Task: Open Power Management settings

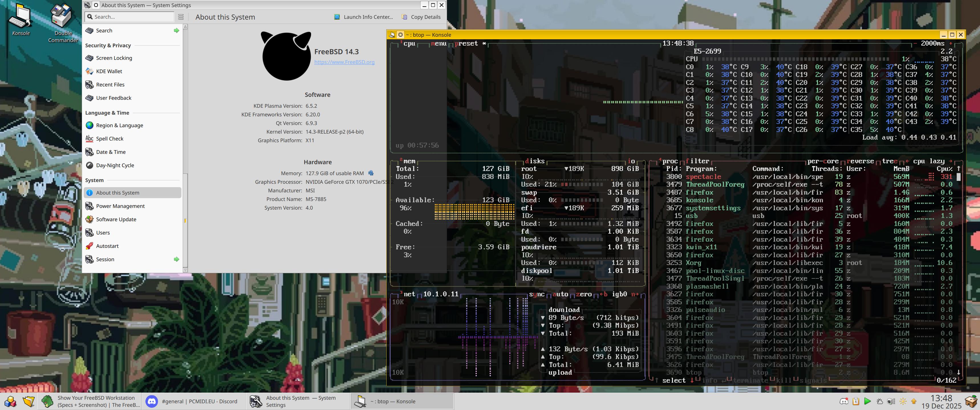Action: click(120, 206)
